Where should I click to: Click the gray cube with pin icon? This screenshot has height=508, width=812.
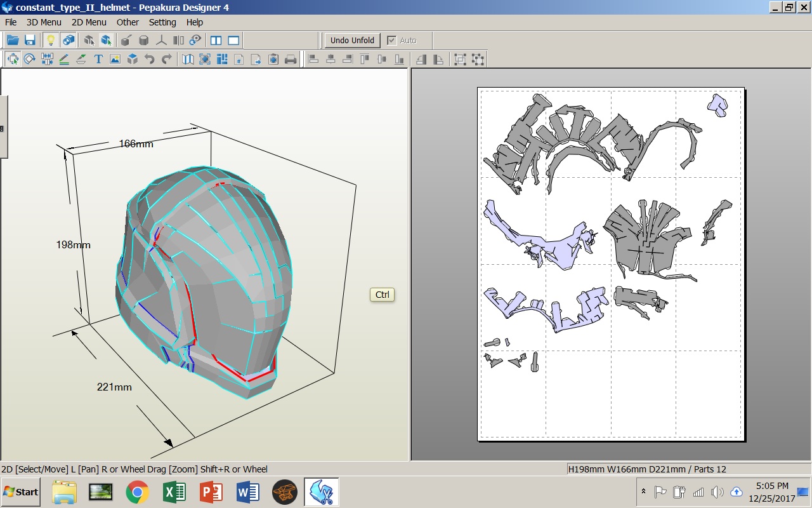126,40
